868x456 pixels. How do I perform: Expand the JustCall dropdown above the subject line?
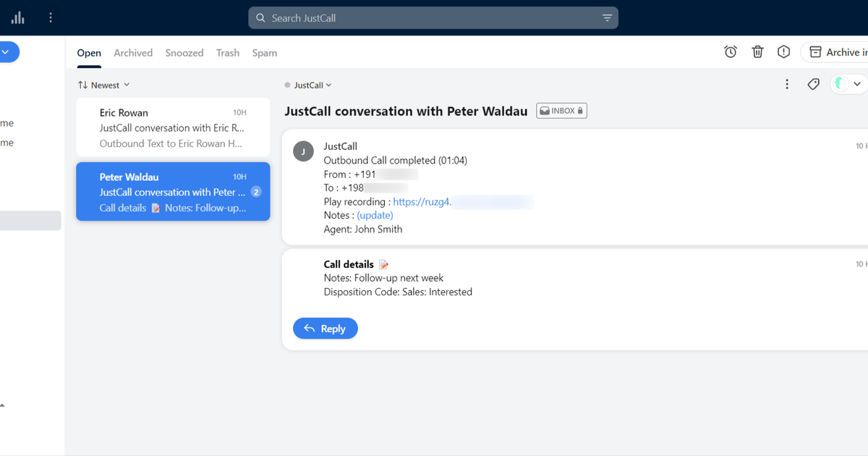coord(309,85)
